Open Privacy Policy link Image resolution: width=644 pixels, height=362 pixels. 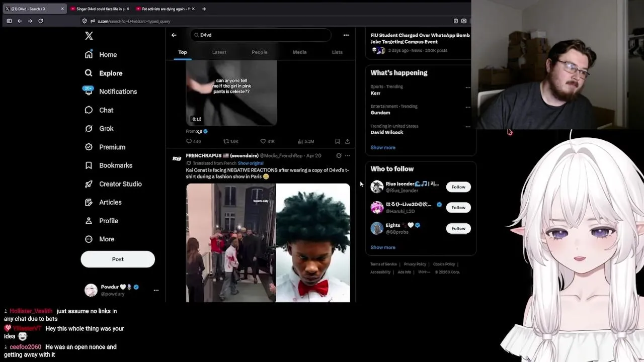pos(415,264)
